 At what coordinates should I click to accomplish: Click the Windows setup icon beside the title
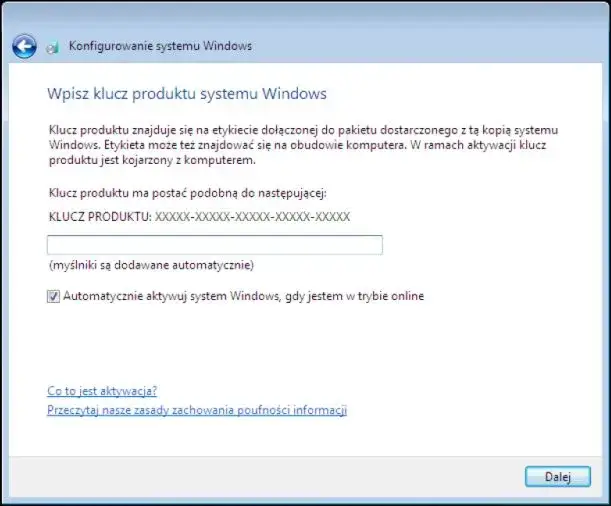point(53,47)
